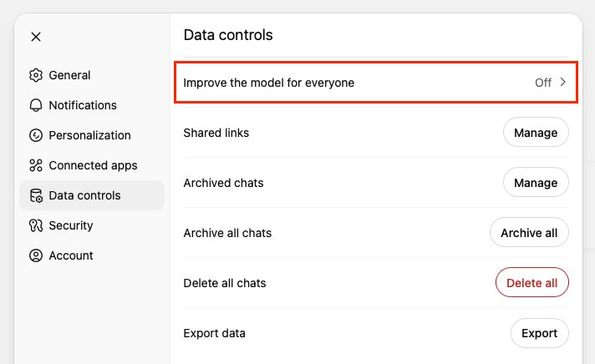Viewport: 595px width, 364px height.
Task: Click the red Delete all button
Action: [532, 282]
